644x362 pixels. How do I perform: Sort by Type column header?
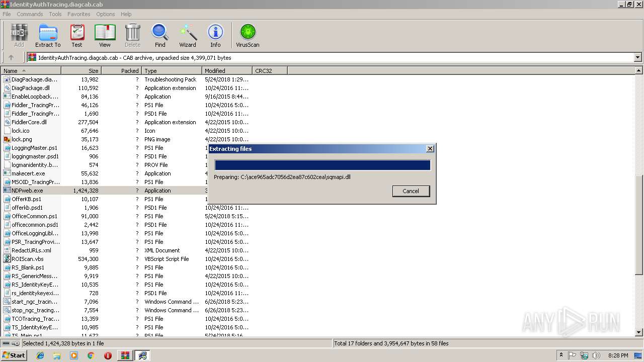coord(172,71)
